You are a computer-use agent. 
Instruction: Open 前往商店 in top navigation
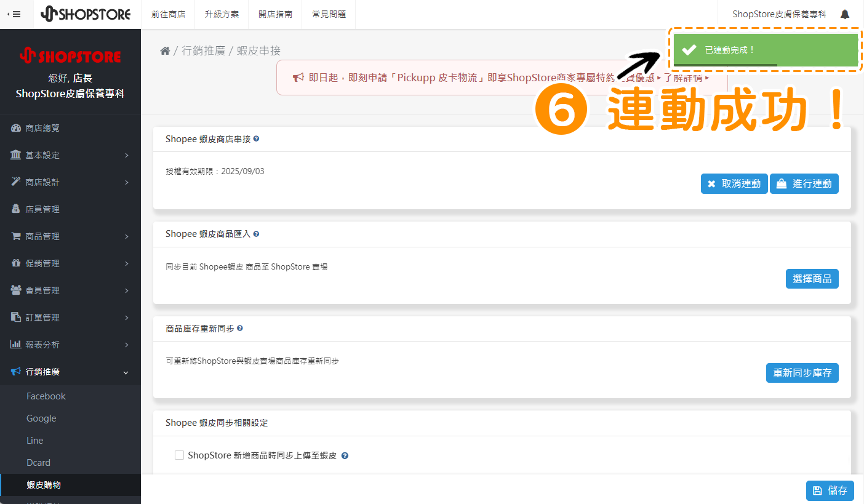tap(168, 14)
